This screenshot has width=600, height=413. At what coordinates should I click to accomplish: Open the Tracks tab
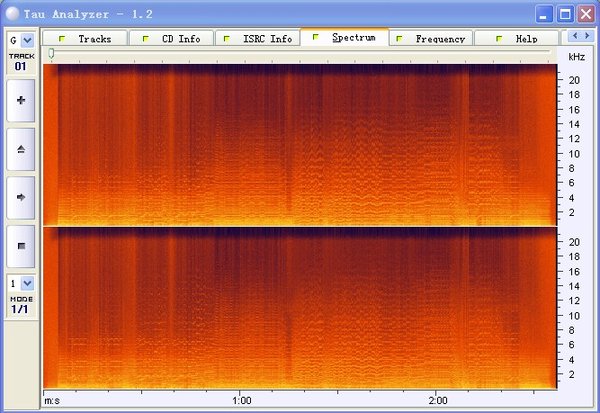[85, 38]
